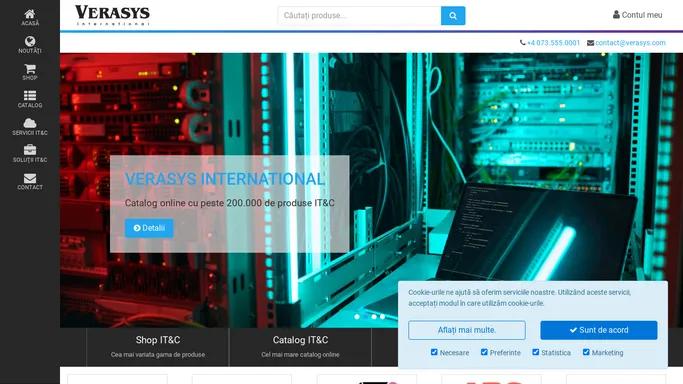Accept cookies with Sunt de acord
Viewport: 683px width, 384px height.
pos(598,330)
